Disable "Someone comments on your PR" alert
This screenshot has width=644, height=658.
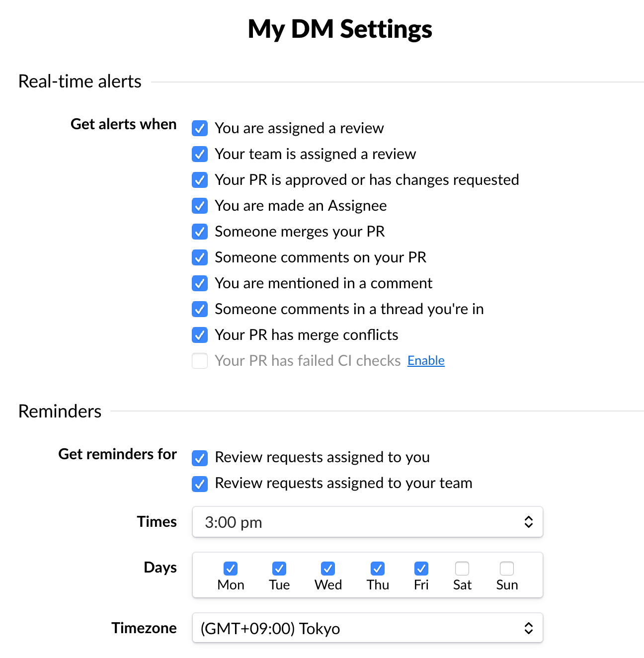pyautogui.click(x=200, y=257)
